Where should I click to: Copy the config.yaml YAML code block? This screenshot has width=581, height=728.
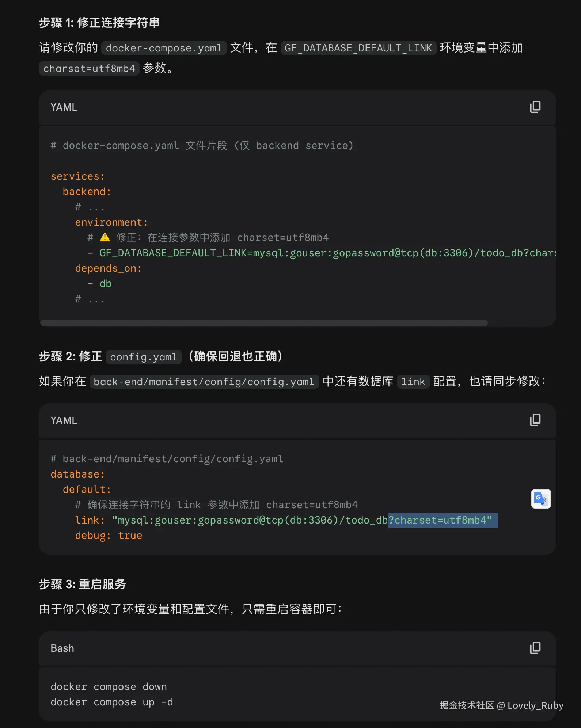535,420
